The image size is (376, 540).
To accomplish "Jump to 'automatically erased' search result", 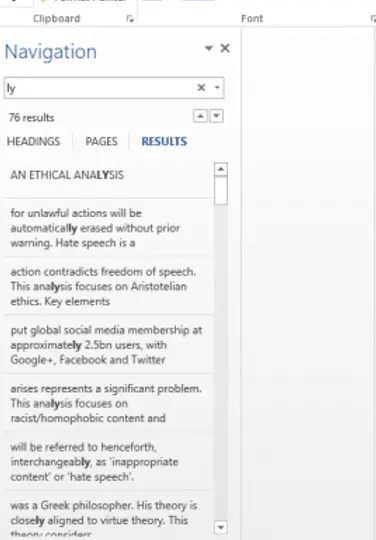I will pyautogui.click(x=108, y=228).
